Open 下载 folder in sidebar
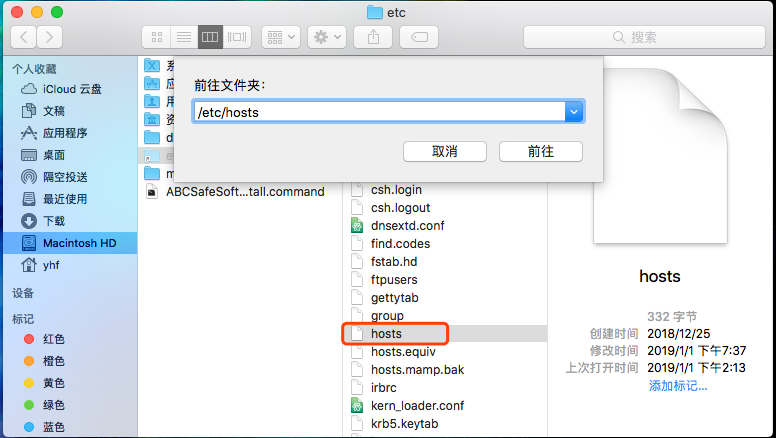This screenshot has width=776, height=438. [x=53, y=221]
